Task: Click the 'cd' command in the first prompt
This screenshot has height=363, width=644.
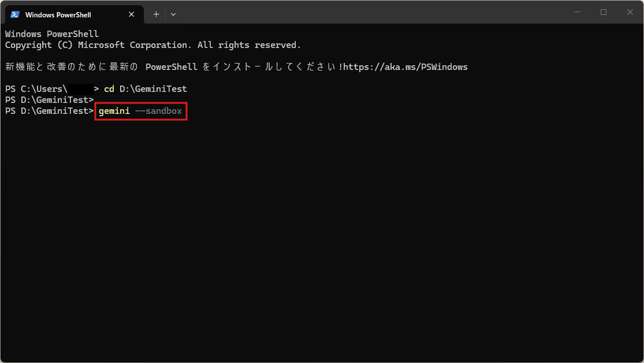Action: pyautogui.click(x=109, y=89)
